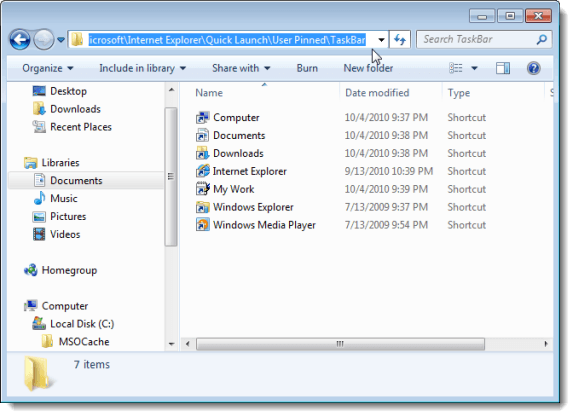This screenshot has height=418, width=575.
Task: Open Help with the question mark
Action: pos(534,68)
